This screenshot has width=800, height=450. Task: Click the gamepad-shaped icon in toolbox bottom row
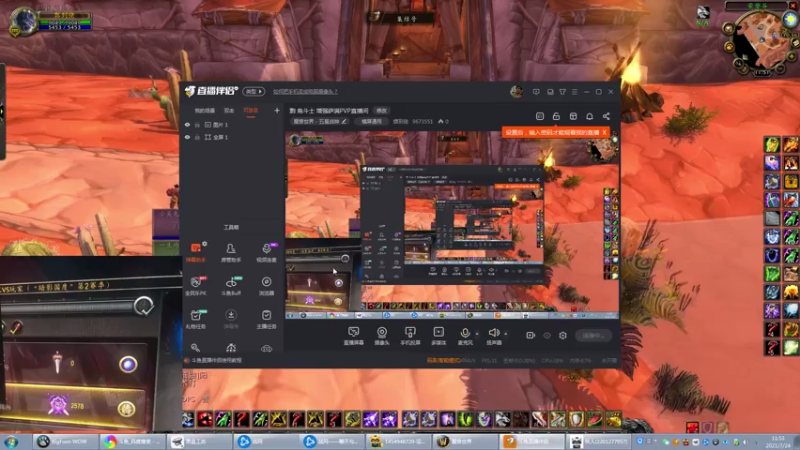pos(266,348)
